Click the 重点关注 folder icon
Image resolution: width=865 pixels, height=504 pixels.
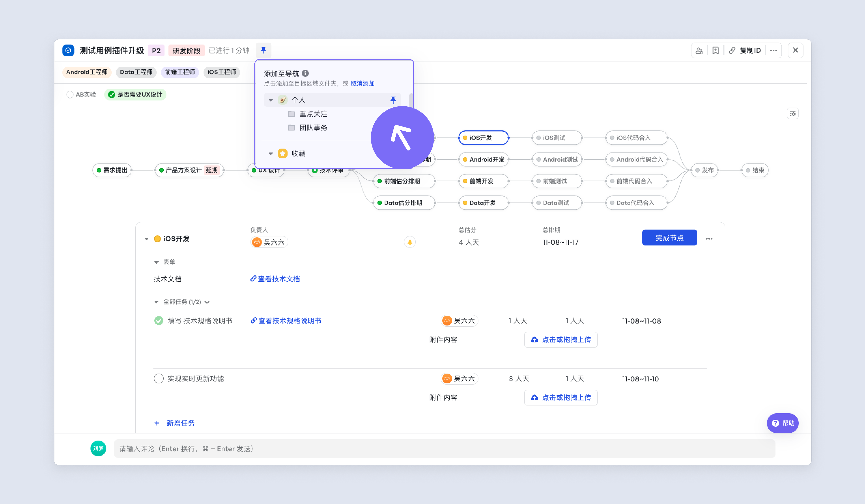click(291, 114)
